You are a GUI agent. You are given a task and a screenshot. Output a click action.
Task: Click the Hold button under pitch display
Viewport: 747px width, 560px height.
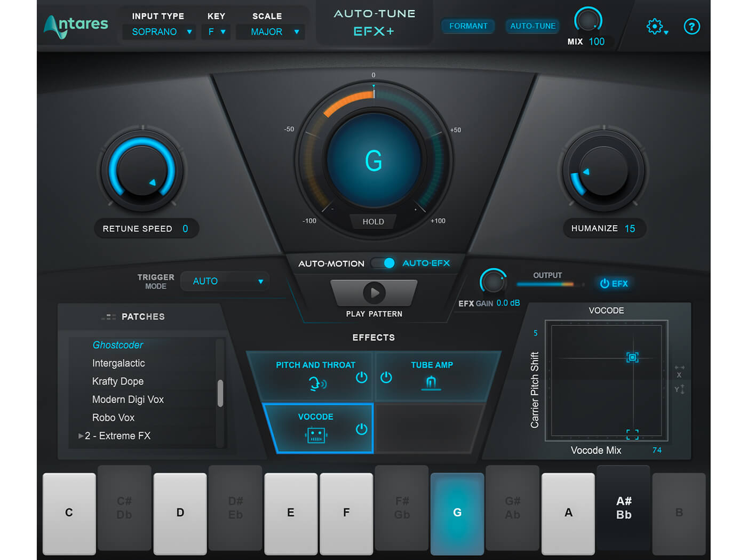click(x=373, y=221)
